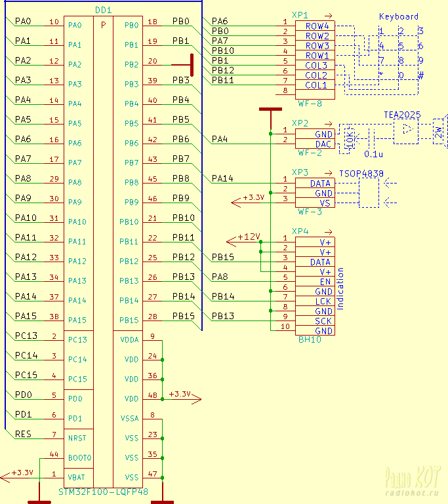Click pin number 48 at VDD
The image size is (448, 504).
click(x=152, y=395)
